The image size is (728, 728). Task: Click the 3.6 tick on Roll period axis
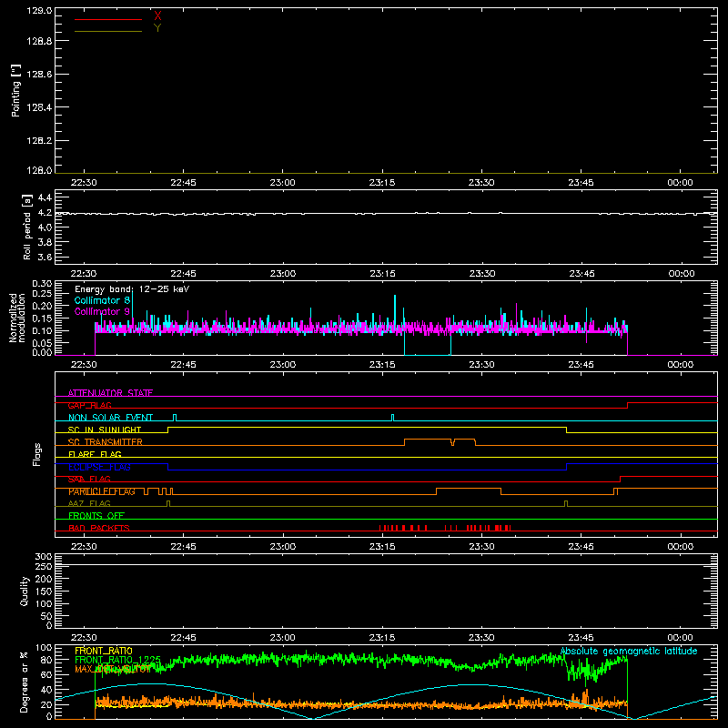pos(45,257)
